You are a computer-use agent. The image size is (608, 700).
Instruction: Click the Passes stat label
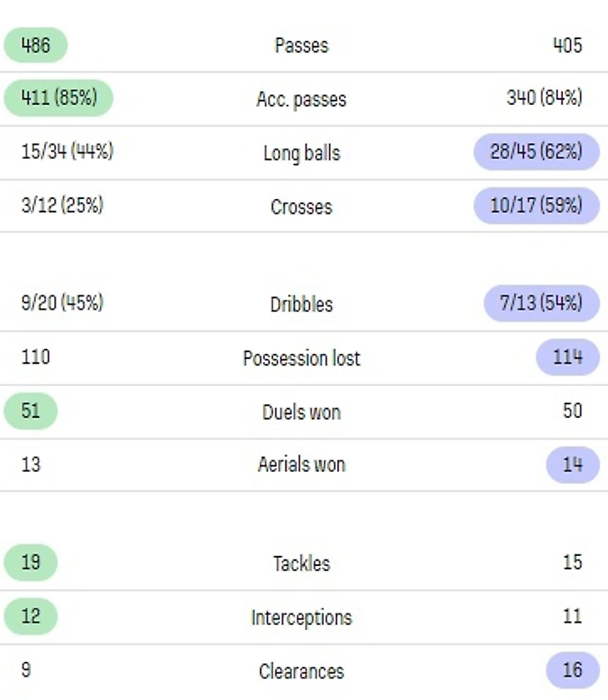click(x=302, y=46)
